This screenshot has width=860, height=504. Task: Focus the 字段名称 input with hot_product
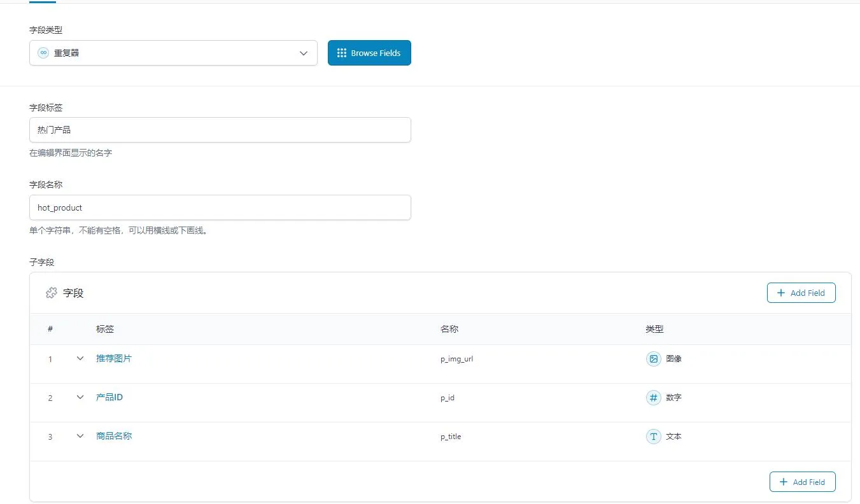(x=220, y=207)
